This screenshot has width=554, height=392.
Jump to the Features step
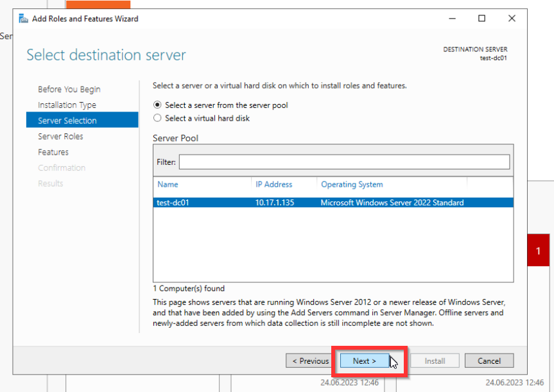(53, 152)
